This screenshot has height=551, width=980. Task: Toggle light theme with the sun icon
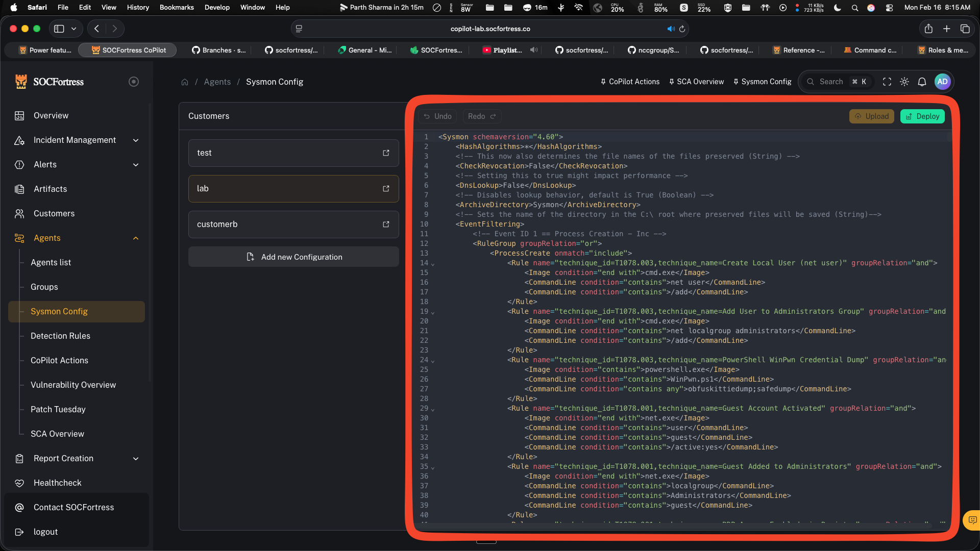(904, 82)
